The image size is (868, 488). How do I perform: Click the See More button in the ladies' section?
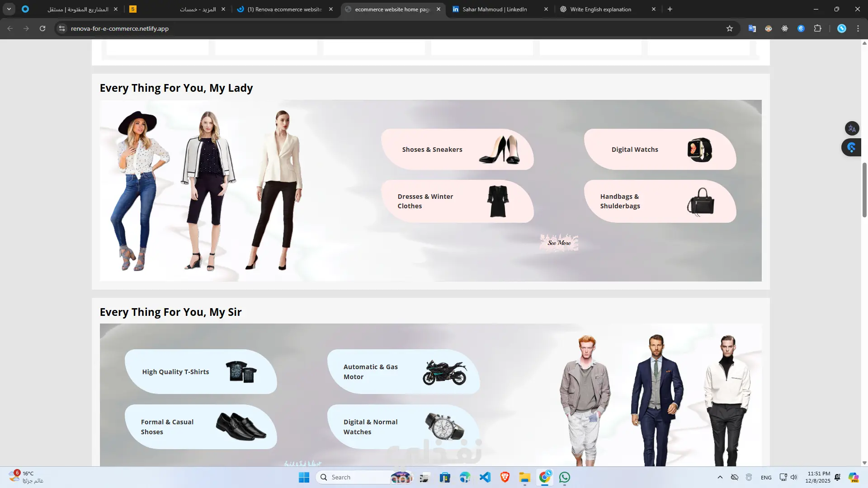[x=559, y=243]
